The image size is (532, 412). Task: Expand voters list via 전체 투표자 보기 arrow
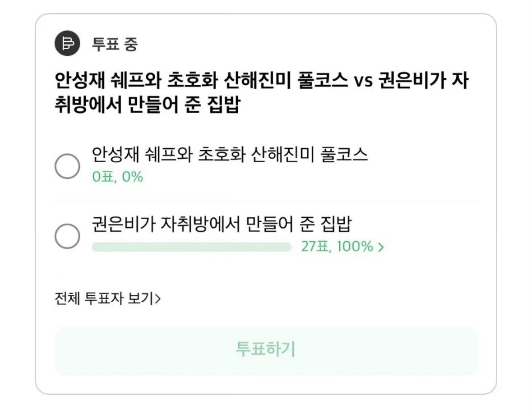158,299
